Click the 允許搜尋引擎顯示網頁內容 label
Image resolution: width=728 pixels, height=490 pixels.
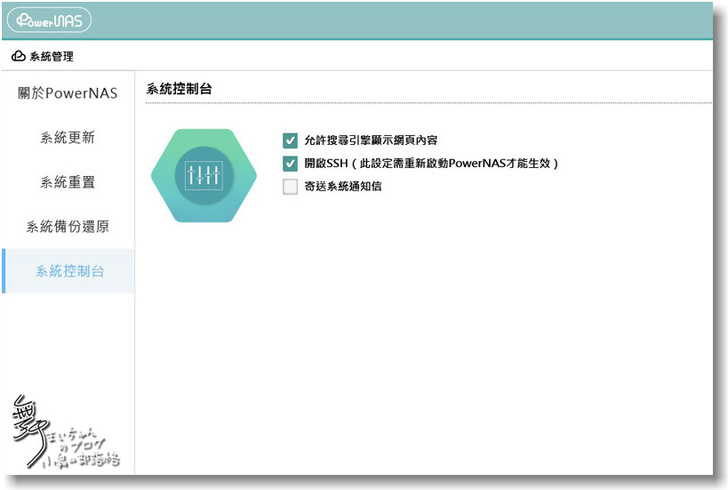pyautogui.click(x=370, y=140)
